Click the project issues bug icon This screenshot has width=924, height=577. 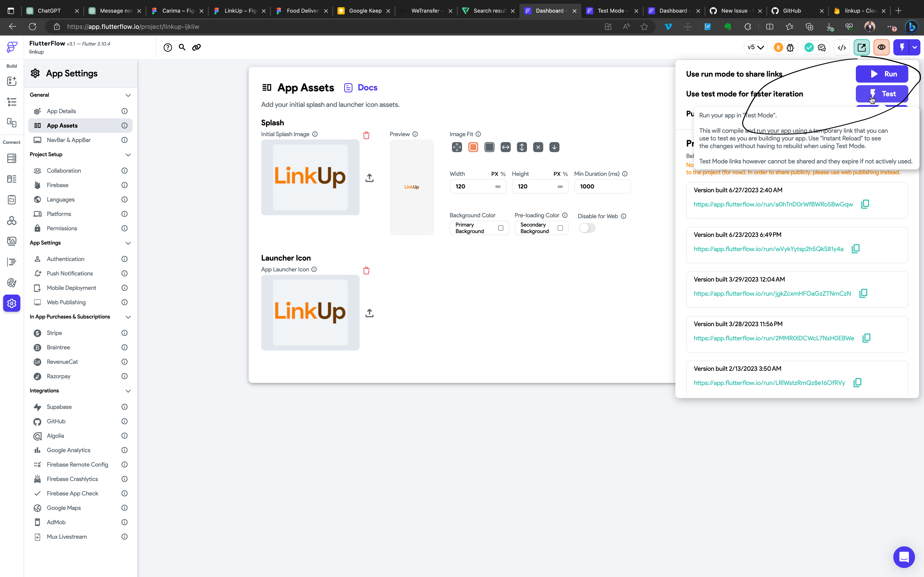(x=790, y=47)
